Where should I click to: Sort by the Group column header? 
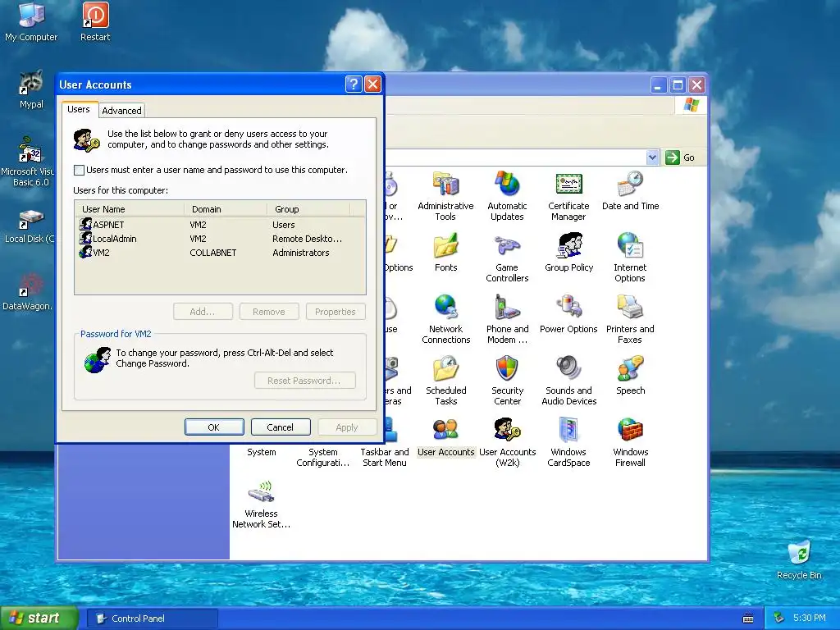click(308, 209)
